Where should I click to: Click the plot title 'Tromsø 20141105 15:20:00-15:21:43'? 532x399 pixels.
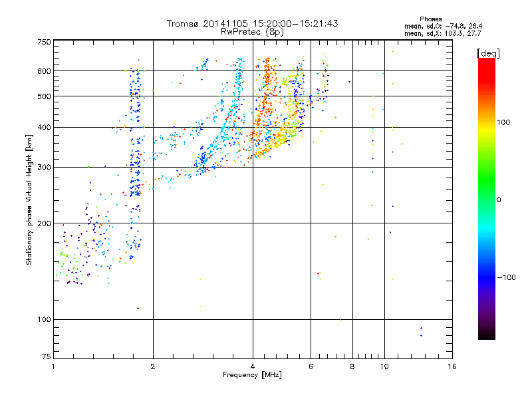(252, 23)
